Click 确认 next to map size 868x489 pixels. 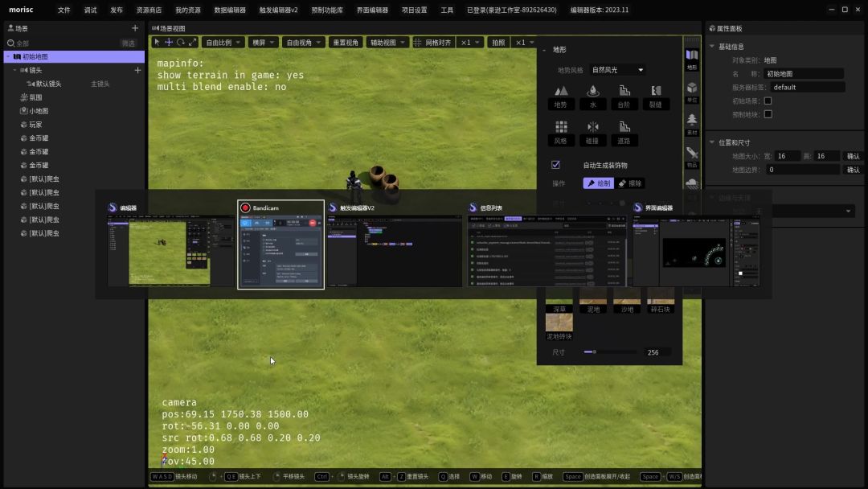(853, 156)
